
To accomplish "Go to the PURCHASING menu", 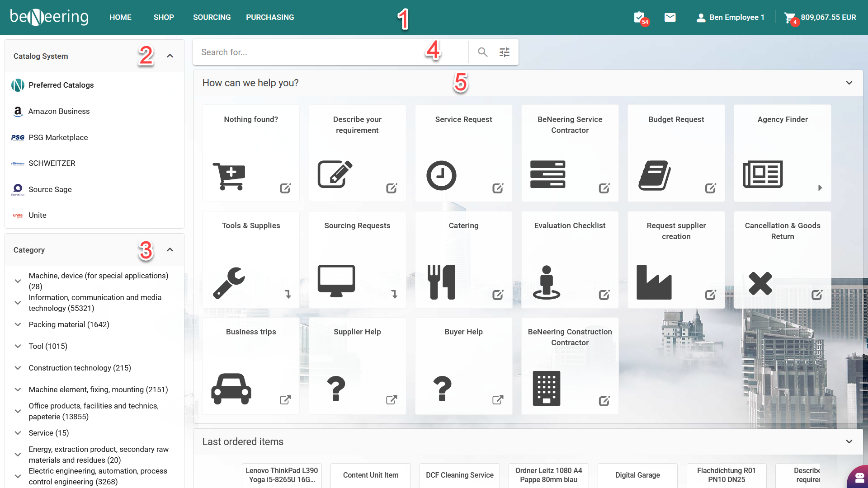I will click(x=270, y=18).
